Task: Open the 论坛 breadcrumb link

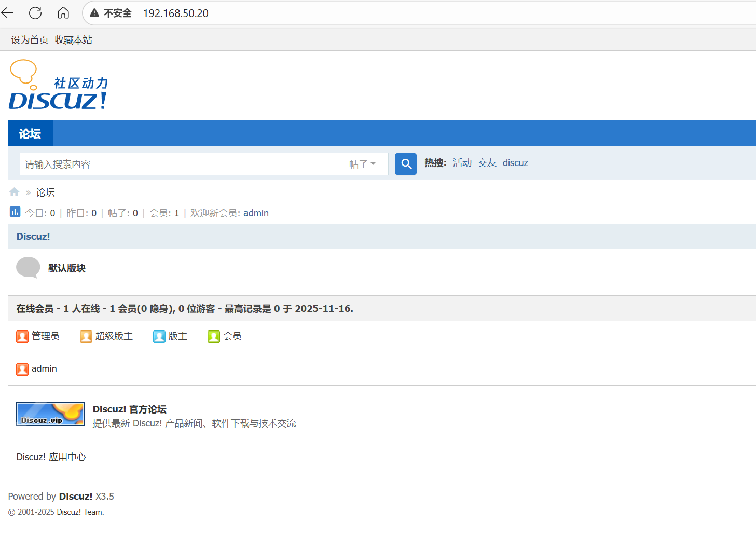Action: [45, 192]
